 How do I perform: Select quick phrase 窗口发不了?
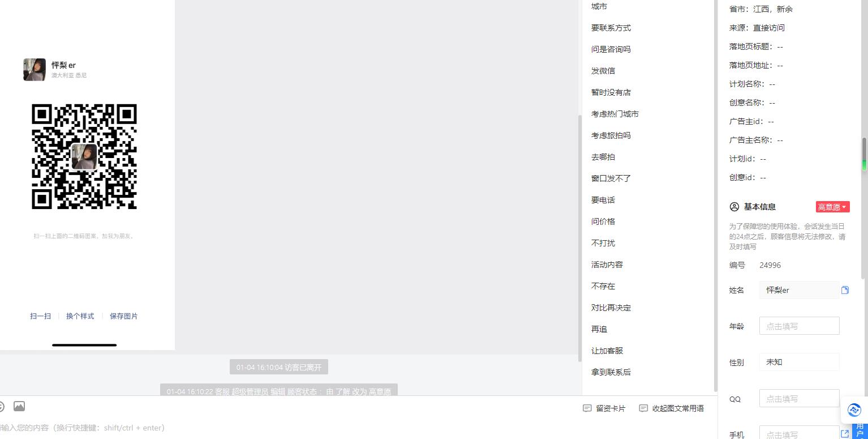coord(611,178)
